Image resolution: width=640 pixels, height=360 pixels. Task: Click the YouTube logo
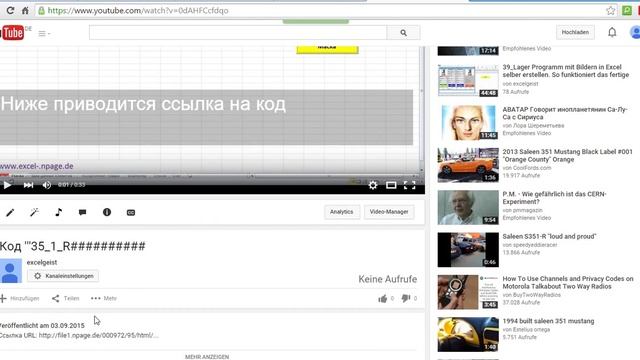click(x=12, y=33)
